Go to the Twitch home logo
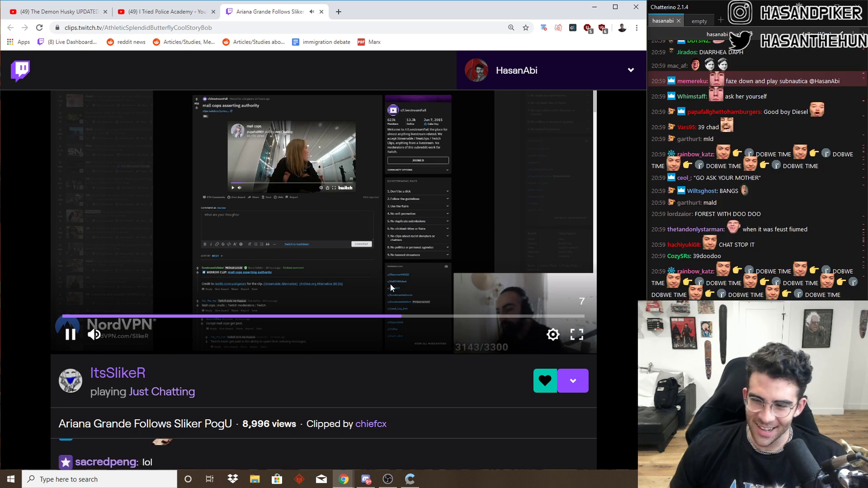Image resolution: width=868 pixels, height=488 pixels. coord(21,70)
